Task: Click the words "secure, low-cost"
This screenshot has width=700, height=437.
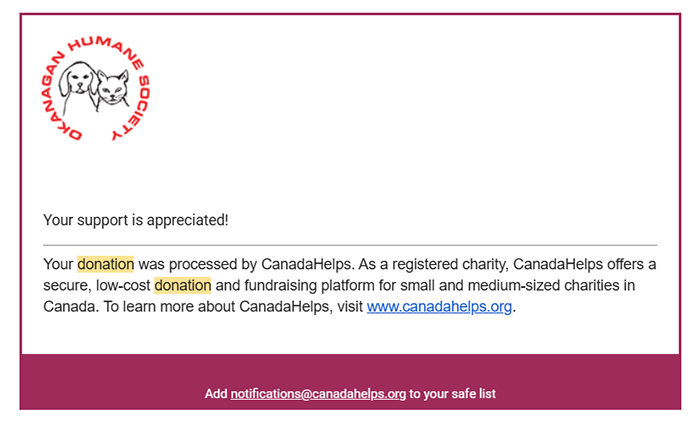Action: coord(97,286)
